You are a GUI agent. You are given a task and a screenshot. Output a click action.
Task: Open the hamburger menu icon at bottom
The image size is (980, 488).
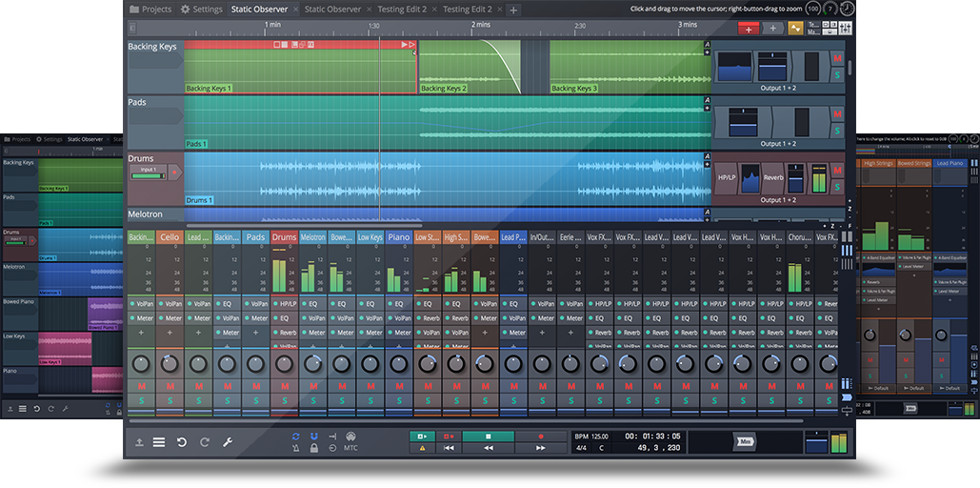click(x=159, y=442)
